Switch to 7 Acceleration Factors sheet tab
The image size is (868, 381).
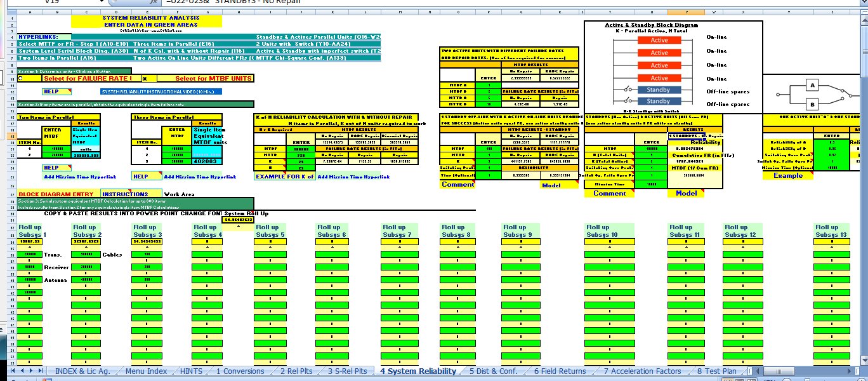click(x=642, y=371)
